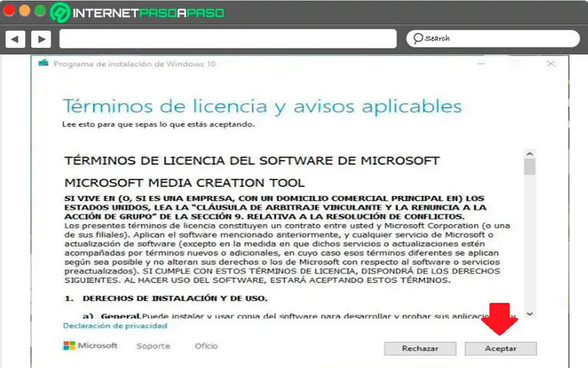Open the Oficio link
The width and height of the screenshot is (588, 368).
tap(206, 346)
